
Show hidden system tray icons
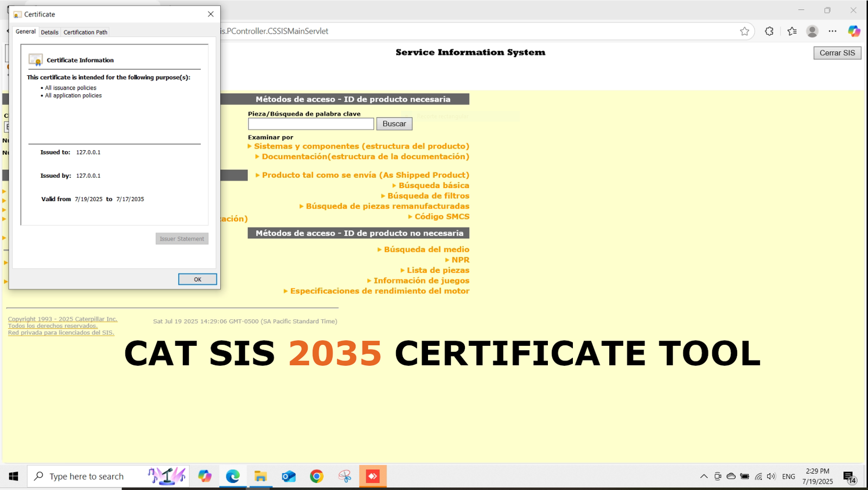(x=703, y=476)
